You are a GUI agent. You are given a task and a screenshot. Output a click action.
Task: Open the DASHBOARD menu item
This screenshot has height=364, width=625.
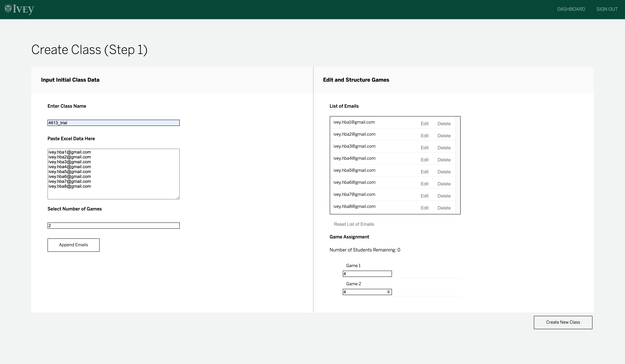[x=571, y=9]
